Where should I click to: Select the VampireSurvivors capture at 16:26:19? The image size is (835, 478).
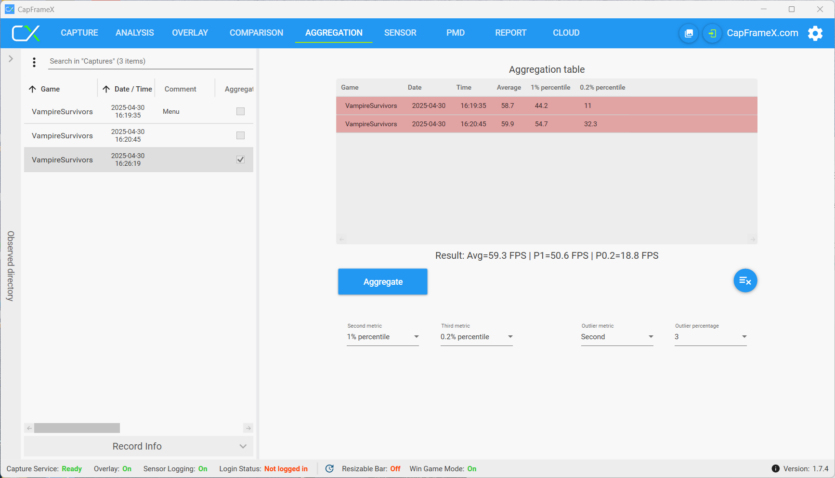pos(138,159)
